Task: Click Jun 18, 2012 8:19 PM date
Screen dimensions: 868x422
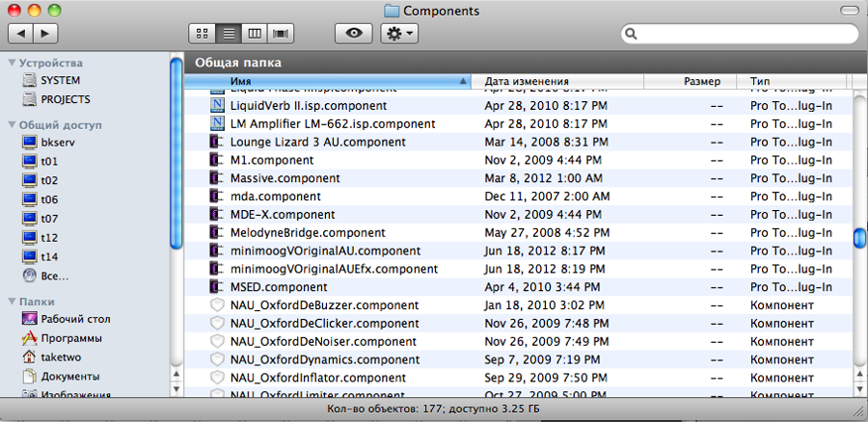Action: [x=545, y=270]
